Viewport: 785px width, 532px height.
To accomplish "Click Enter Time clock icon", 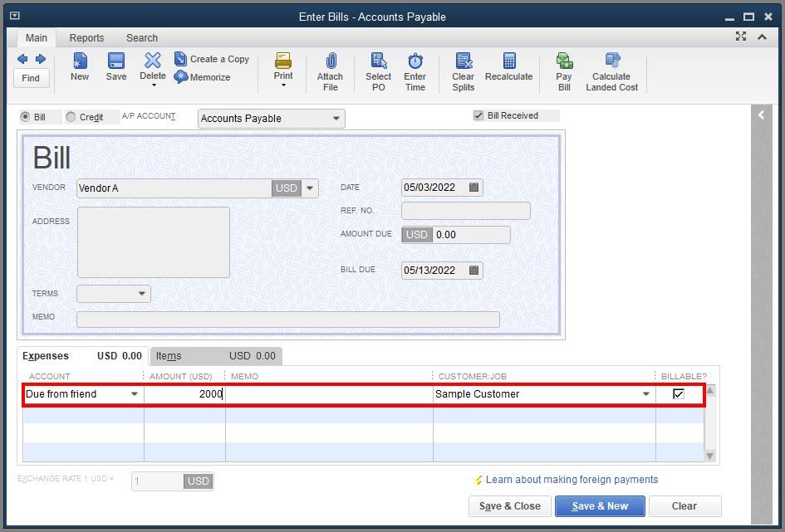I will pos(415,61).
